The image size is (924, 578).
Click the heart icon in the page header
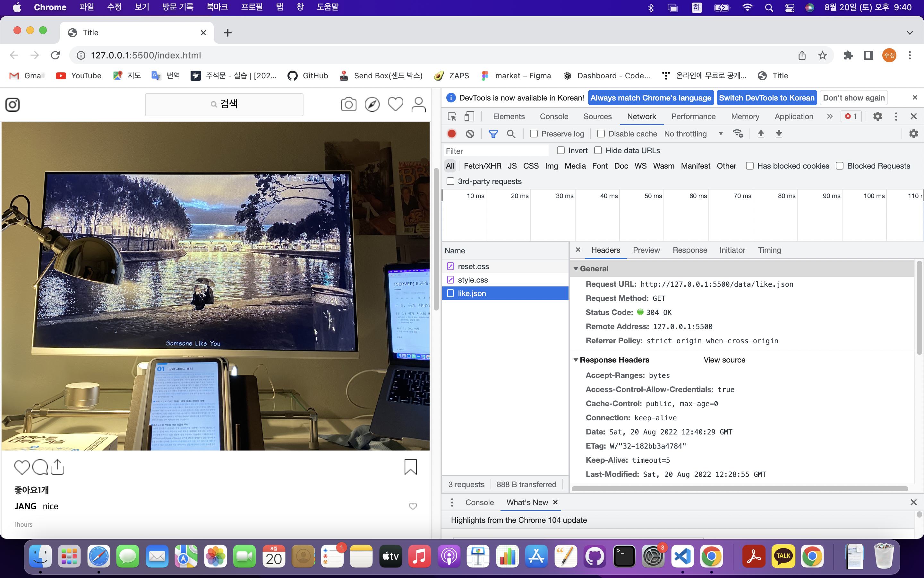(x=395, y=104)
